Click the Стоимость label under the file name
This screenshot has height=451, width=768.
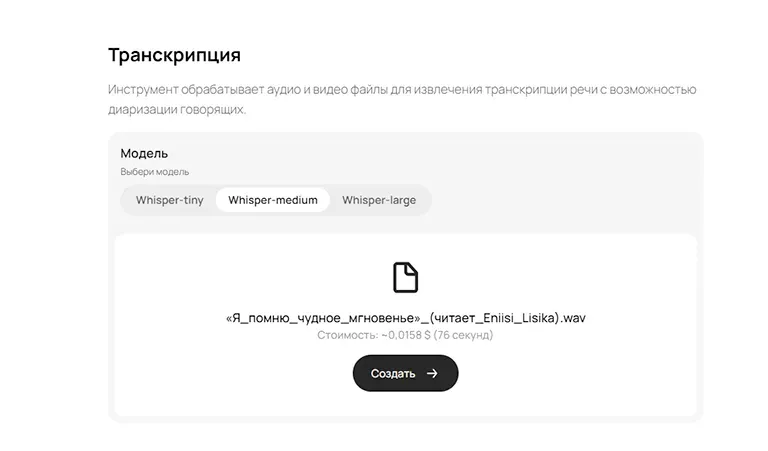348,335
